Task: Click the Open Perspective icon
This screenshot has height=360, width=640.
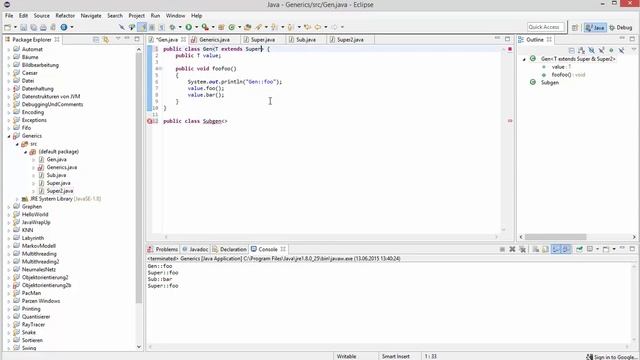Action: [x=575, y=27]
